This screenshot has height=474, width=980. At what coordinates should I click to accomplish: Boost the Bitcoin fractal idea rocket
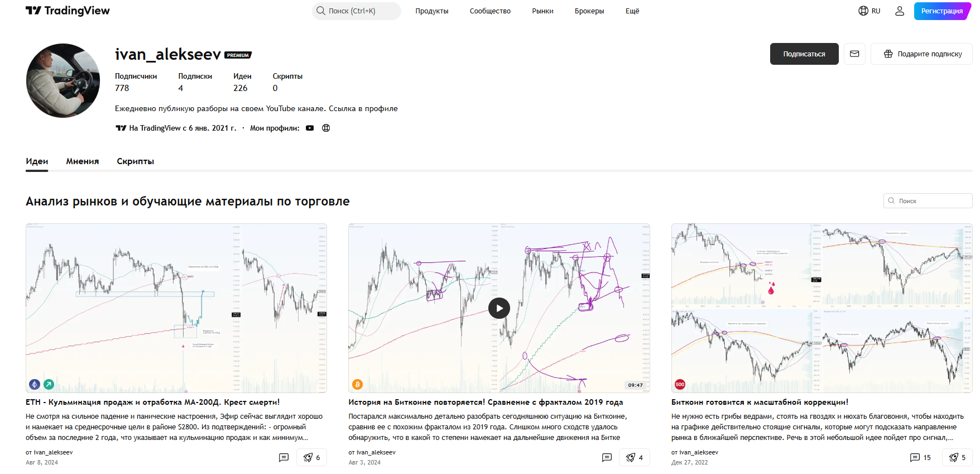634,457
